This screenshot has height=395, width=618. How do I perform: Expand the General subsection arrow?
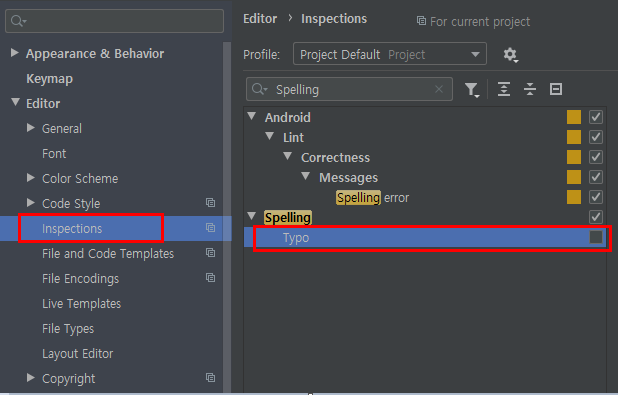coord(31,128)
